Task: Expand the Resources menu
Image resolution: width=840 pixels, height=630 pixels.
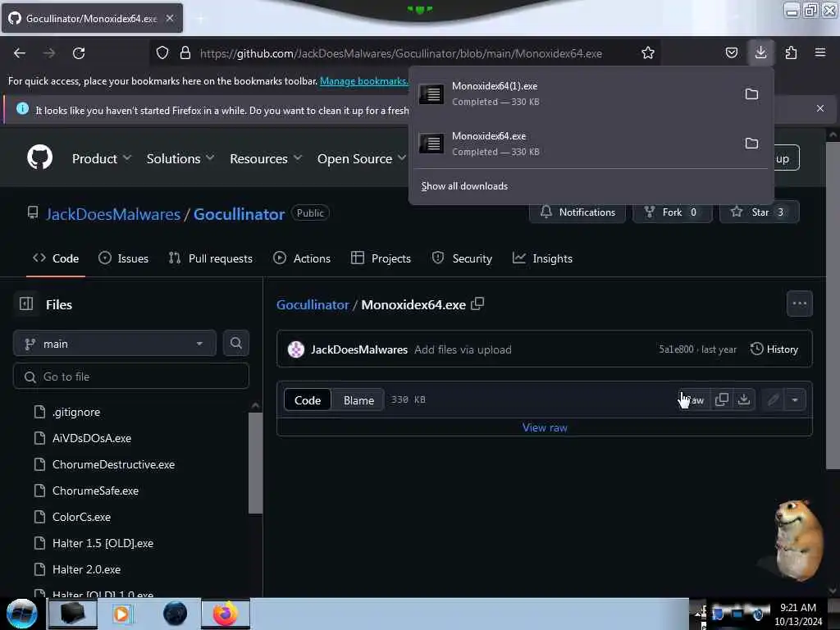Action: tap(266, 158)
